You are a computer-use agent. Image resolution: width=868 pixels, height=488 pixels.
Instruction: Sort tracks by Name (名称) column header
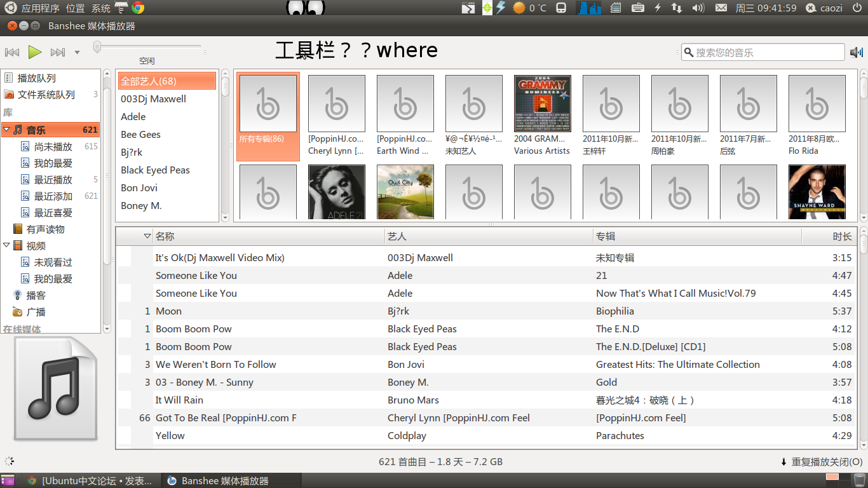coord(269,236)
